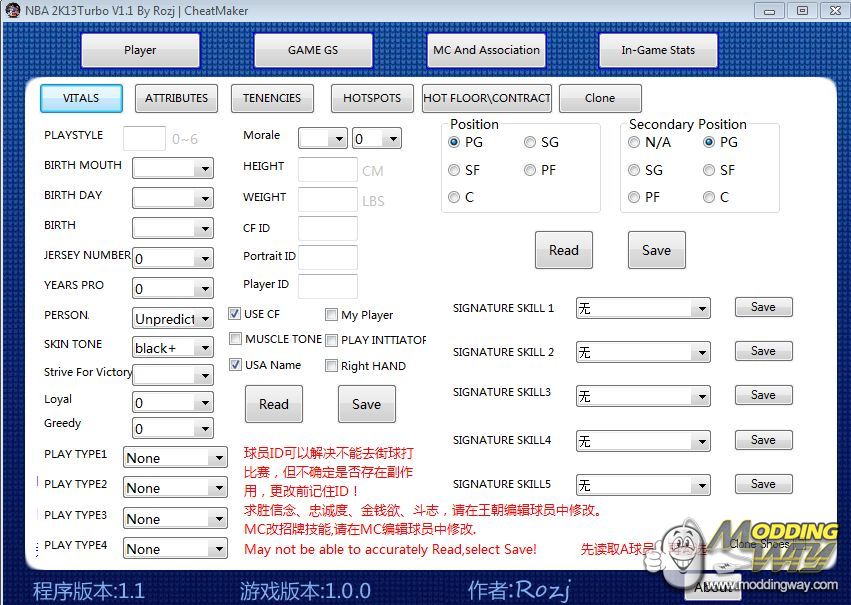Switch to the ATTRIBUTES tab
This screenshot has height=605, width=851.
tap(176, 98)
